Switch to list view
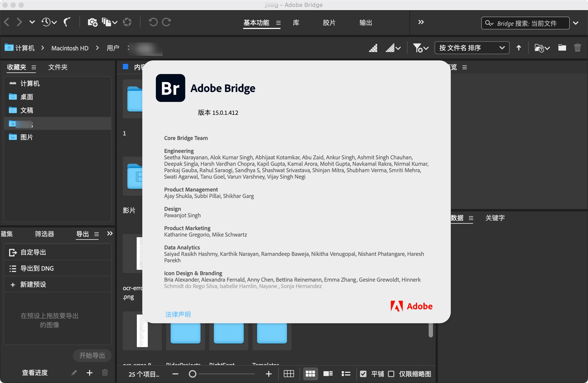588x383 pixels. 346,374
